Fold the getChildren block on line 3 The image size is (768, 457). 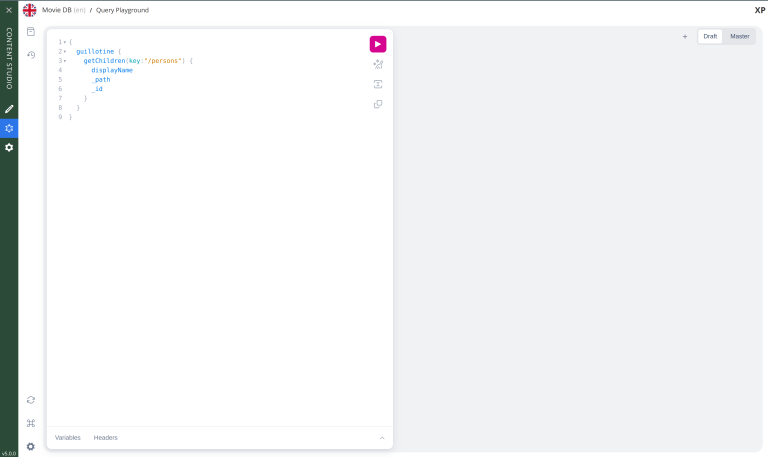66,61
